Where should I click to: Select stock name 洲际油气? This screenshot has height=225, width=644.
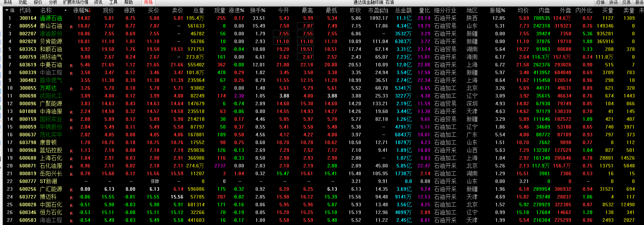[51, 57]
